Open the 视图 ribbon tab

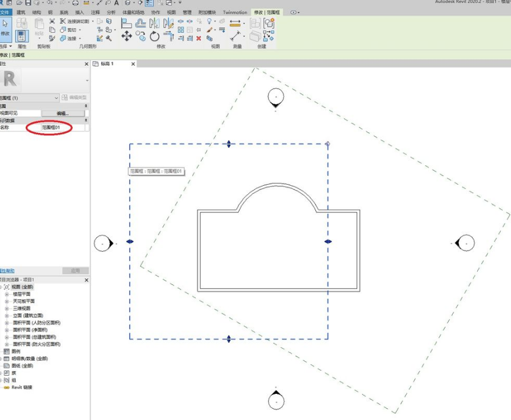pos(171,12)
